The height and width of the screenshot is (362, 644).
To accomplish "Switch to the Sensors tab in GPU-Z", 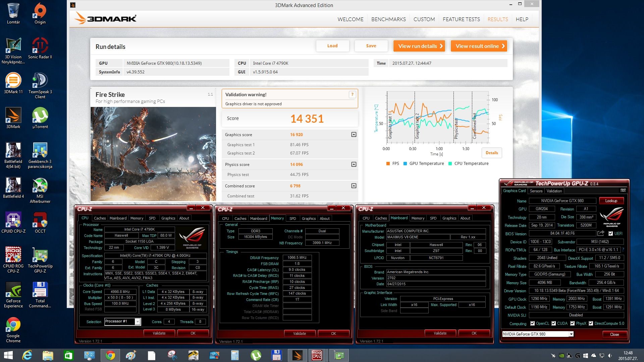I will [x=536, y=191].
